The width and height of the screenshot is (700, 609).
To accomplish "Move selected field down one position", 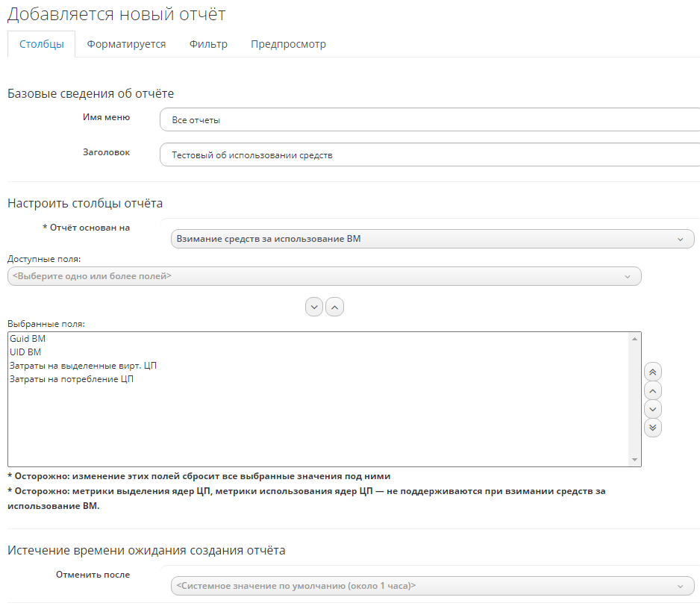I will (652, 409).
